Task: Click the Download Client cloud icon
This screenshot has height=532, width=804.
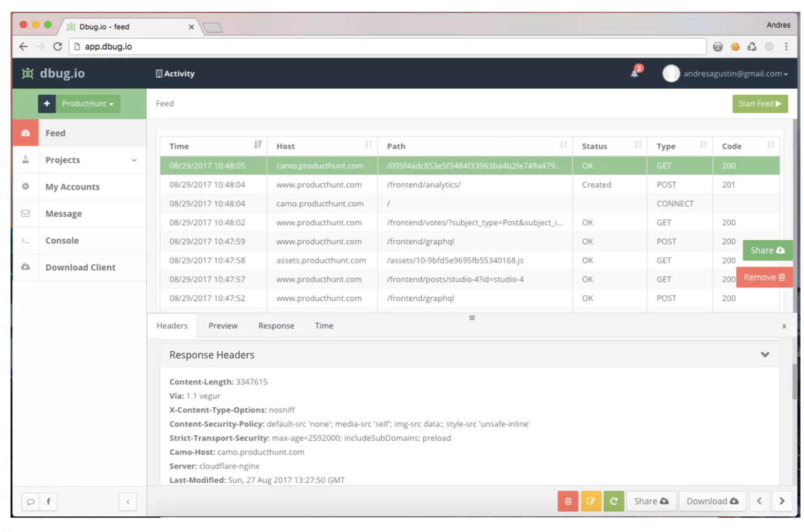Action: point(25,267)
